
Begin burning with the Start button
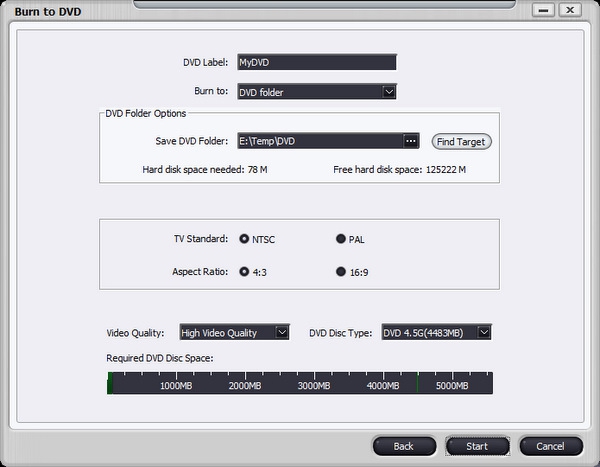click(x=477, y=446)
